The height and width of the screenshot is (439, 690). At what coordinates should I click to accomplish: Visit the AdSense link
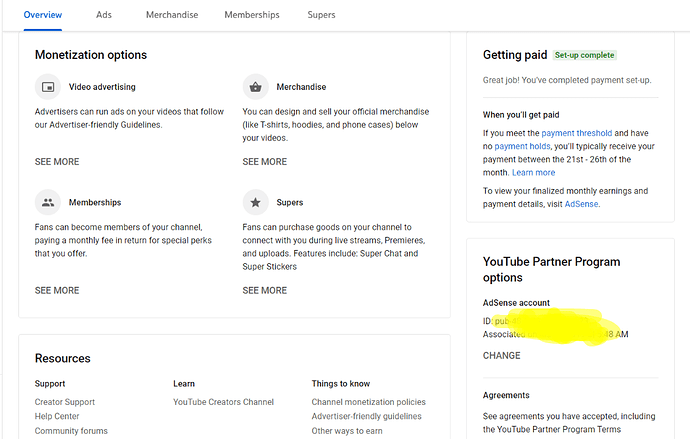[x=582, y=203]
